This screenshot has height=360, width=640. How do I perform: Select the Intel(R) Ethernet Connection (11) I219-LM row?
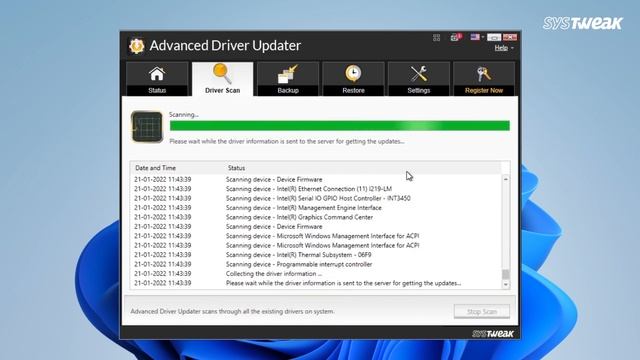pyautogui.click(x=316, y=189)
